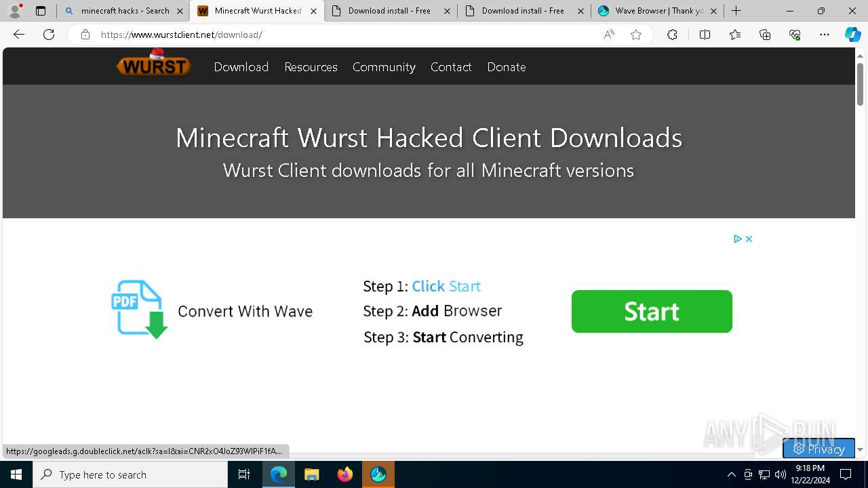Viewport: 868px width, 488px height.
Task: Click the AdChoices triangle icon
Action: 738,239
